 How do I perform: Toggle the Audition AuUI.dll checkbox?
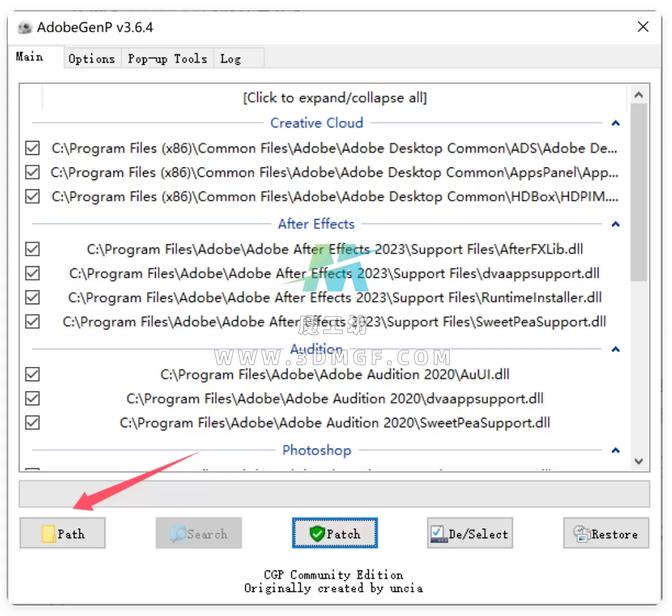click(33, 374)
